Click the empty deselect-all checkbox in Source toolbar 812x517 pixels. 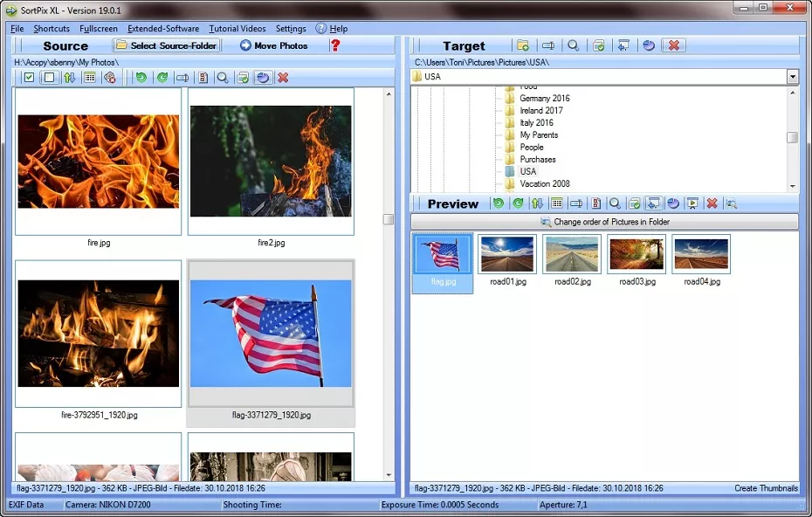click(x=50, y=78)
